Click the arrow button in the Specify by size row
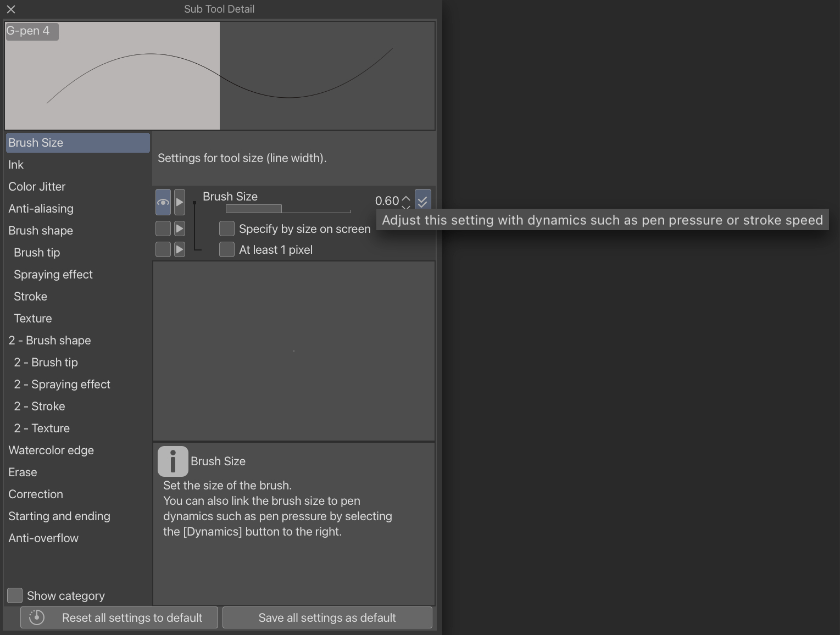 tap(180, 229)
